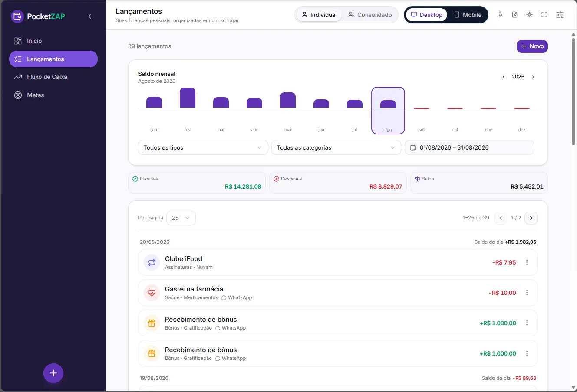
Task: Collapse the sidebar with the chevron arrow
Action: point(90,16)
